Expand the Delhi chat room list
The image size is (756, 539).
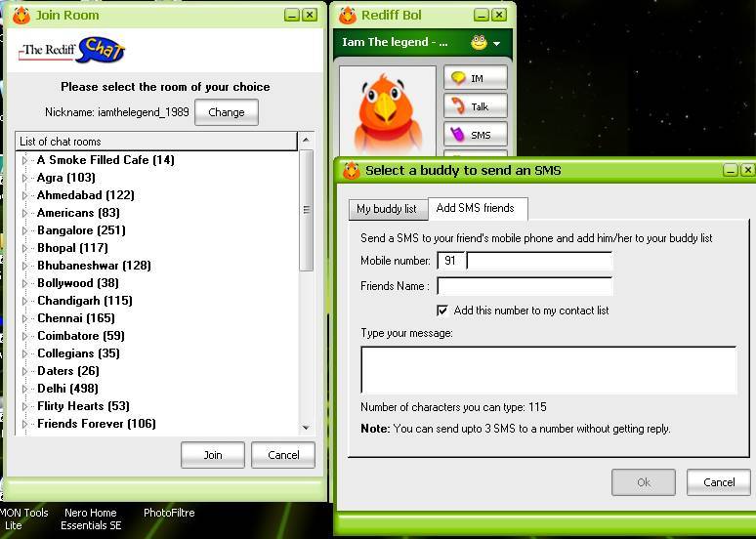click(x=25, y=389)
